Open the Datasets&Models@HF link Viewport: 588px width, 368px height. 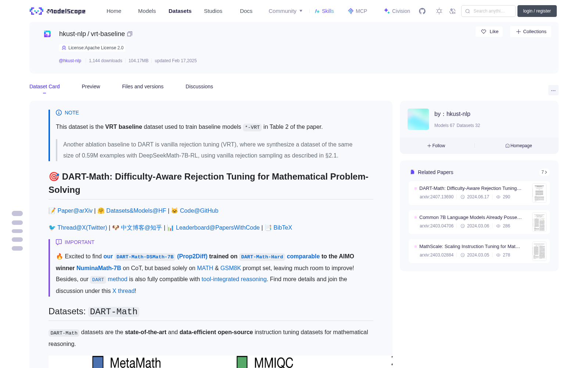pos(136,211)
